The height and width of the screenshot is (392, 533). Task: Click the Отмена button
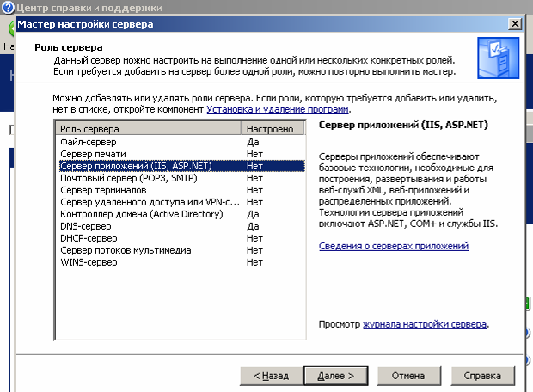(x=408, y=376)
